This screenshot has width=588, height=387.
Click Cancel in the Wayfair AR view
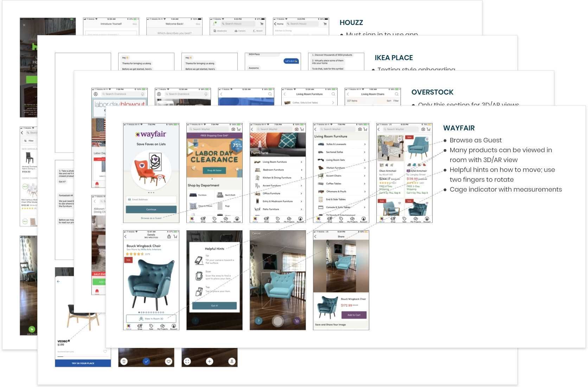[256, 234]
